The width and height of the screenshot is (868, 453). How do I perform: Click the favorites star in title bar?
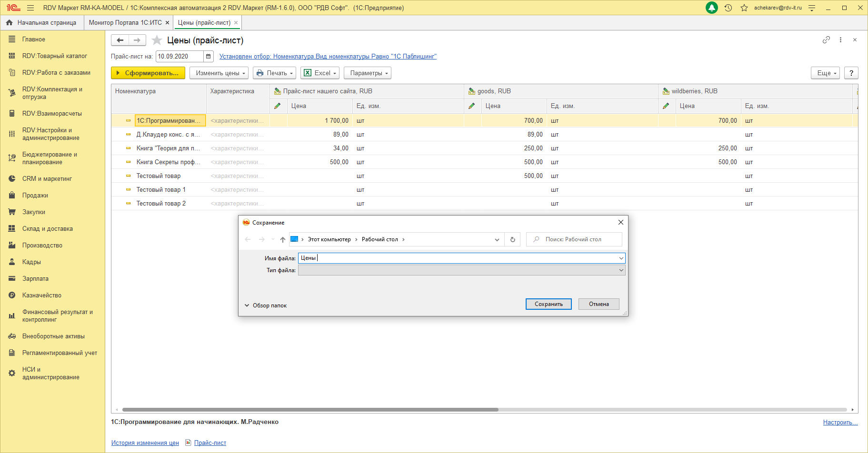(744, 8)
